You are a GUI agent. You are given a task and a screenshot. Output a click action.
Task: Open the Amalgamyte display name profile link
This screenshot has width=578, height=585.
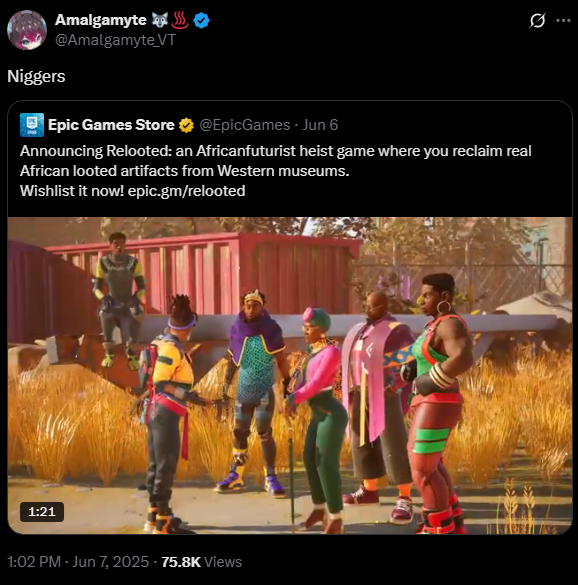click(x=101, y=20)
